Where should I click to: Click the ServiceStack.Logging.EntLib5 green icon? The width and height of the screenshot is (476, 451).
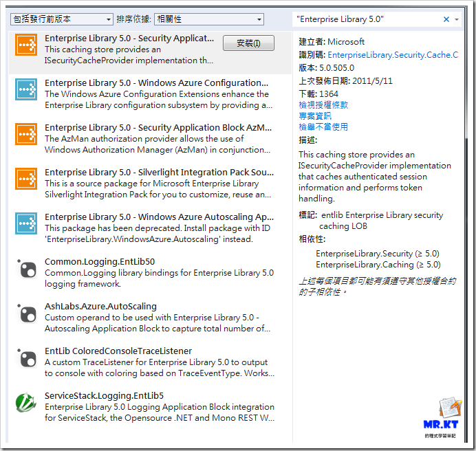tap(26, 402)
